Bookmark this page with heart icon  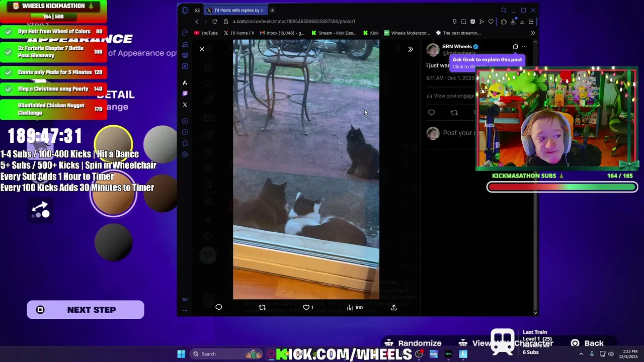491,22
